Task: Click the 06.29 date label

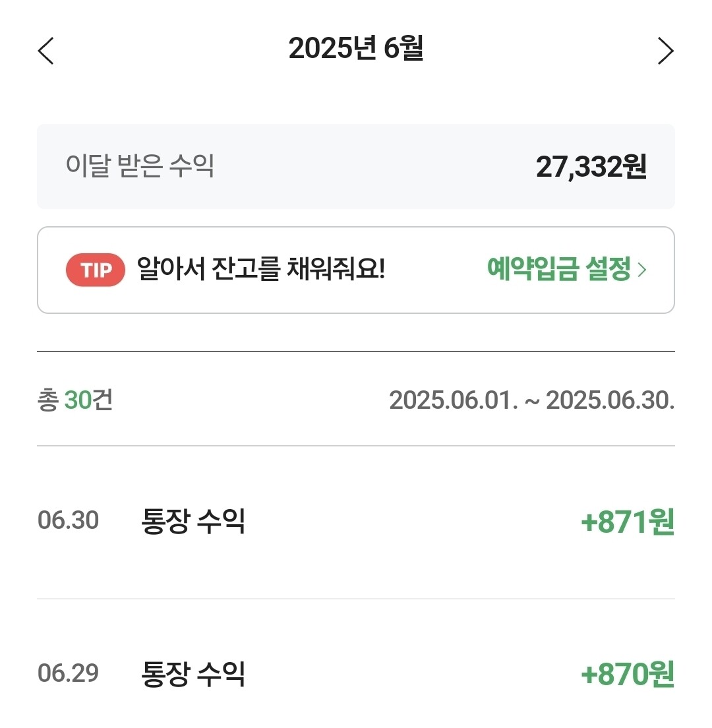Action: pos(68,674)
